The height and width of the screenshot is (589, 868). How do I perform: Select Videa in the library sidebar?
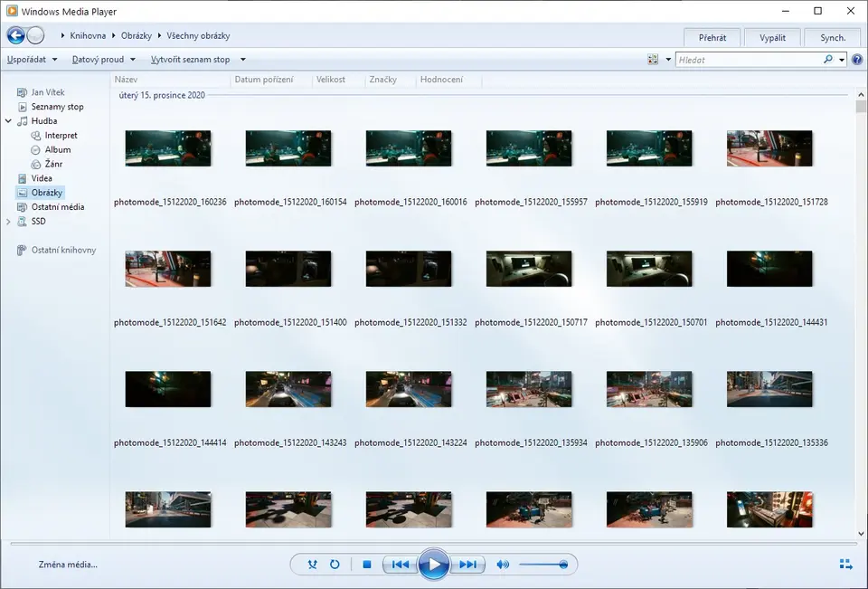pyautogui.click(x=42, y=178)
